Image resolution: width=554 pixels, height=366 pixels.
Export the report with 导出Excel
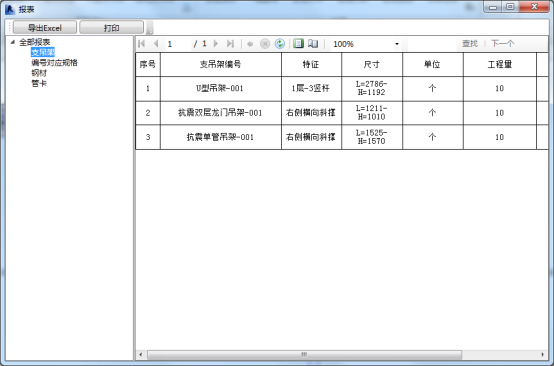point(45,28)
